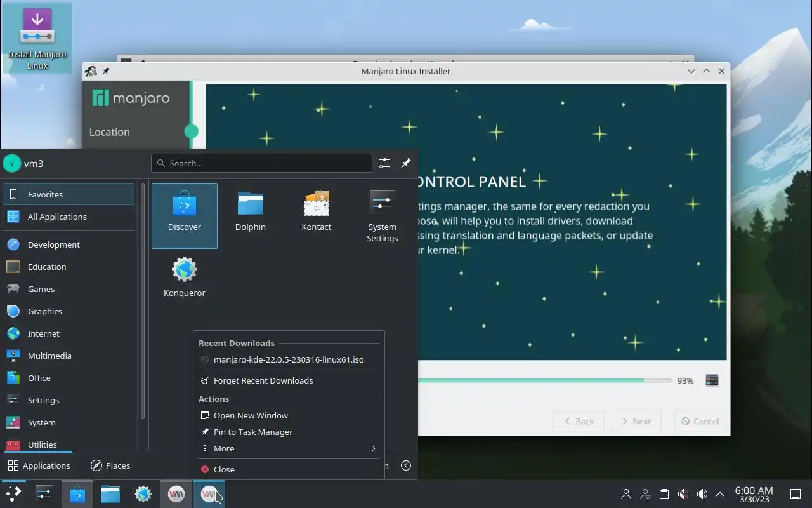This screenshot has height=508, width=812.
Task: Open the Office category
Action: click(x=69, y=378)
